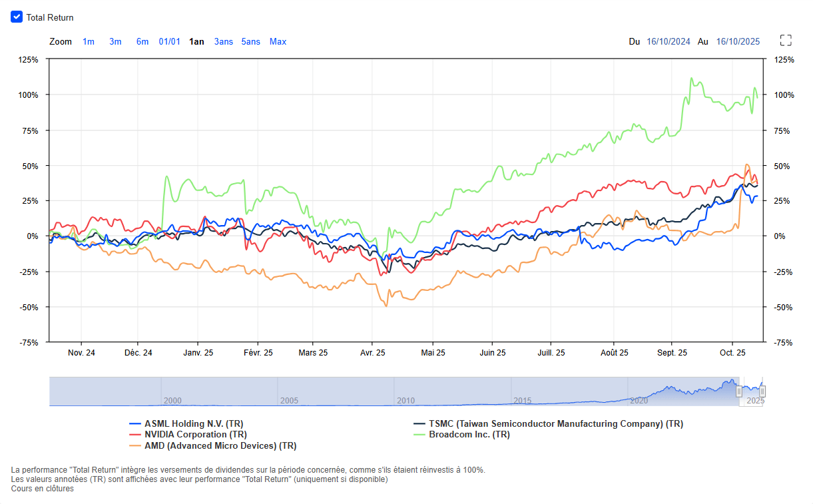The width and height of the screenshot is (813, 504).
Task: Show the Max time range
Action: coord(278,42)
